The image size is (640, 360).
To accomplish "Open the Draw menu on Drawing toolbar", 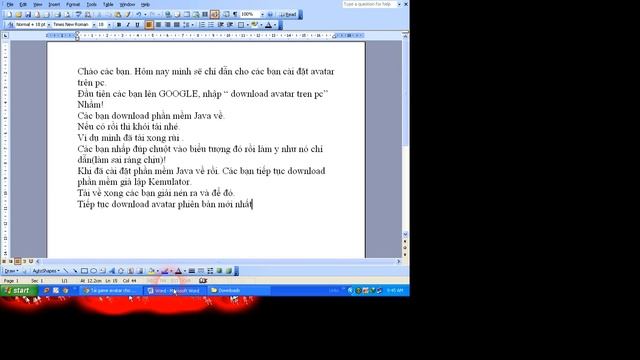I will tap(11, 271).
